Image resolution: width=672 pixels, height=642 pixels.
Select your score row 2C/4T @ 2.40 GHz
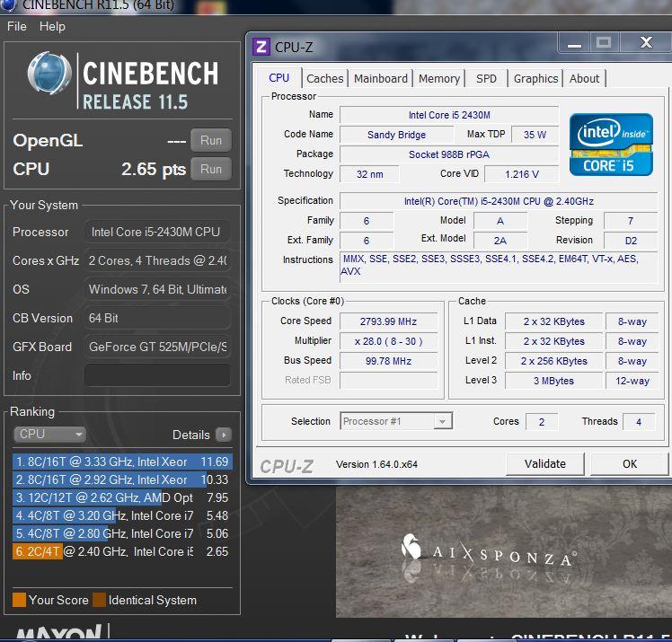click(122, 551)
